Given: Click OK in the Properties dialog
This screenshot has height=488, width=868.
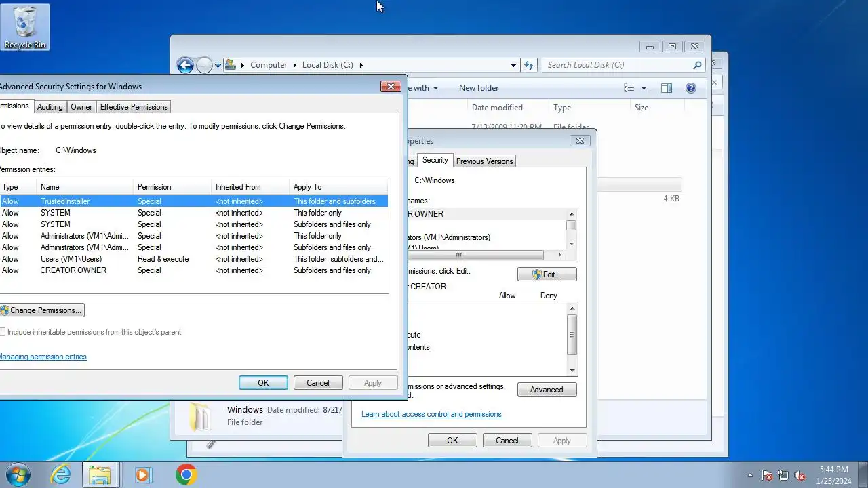Looking at the screenshot, I should click(452, 441).
